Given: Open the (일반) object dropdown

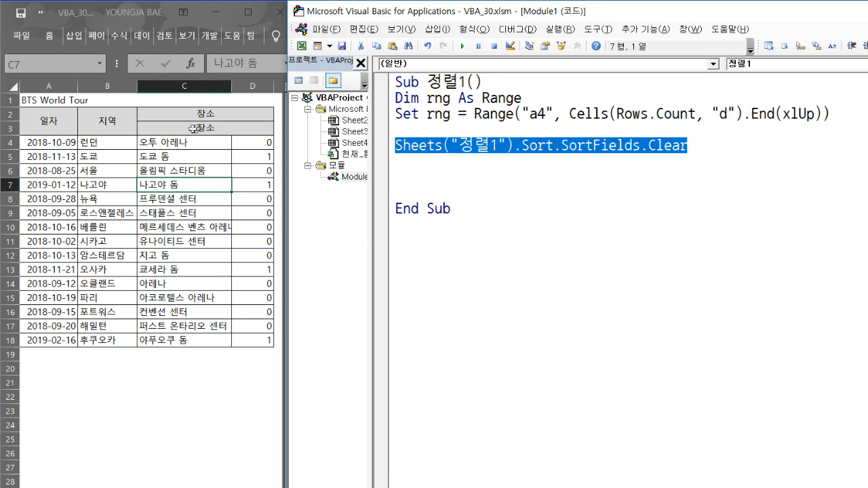Looking at the screenshot, I should click(713, 64).
